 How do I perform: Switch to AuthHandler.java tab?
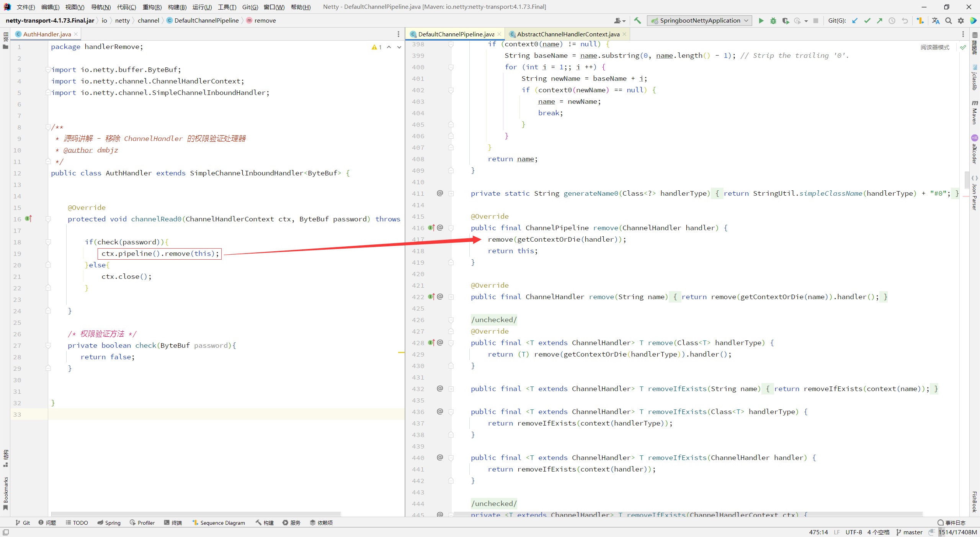[x=47, y=34]
